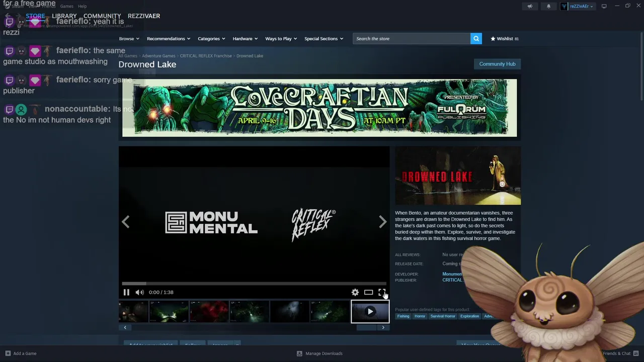Open the REZZIVAER profile tab
This screenshot has width=644, height=362.
tap(144, 16)
